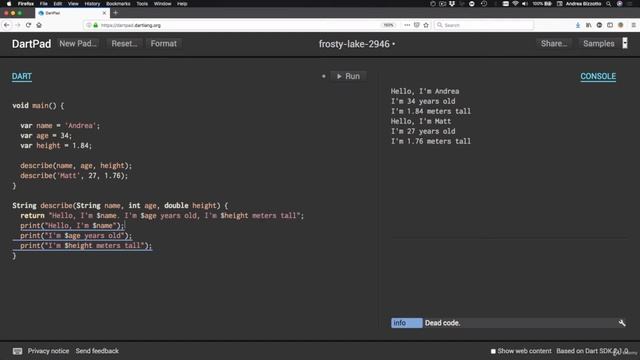Close the DartPad browser tab

(x=104, y=13)
